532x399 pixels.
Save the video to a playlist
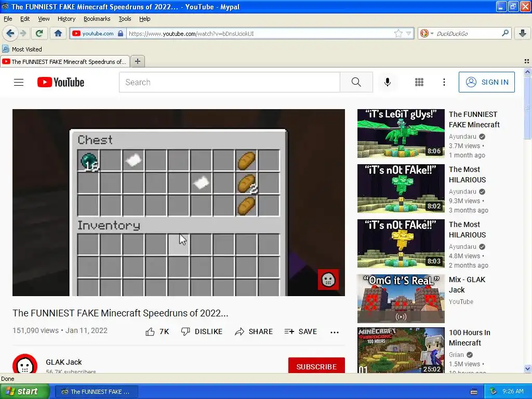click(301, 331)
